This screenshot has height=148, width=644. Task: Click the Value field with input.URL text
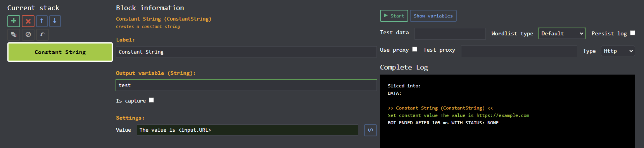247,130
